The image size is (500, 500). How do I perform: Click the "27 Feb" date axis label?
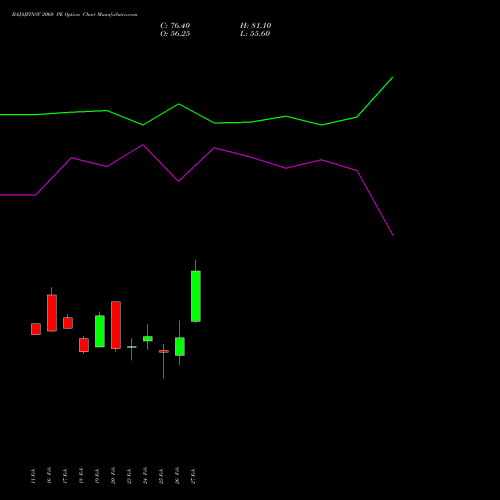[x=193, y=475]
